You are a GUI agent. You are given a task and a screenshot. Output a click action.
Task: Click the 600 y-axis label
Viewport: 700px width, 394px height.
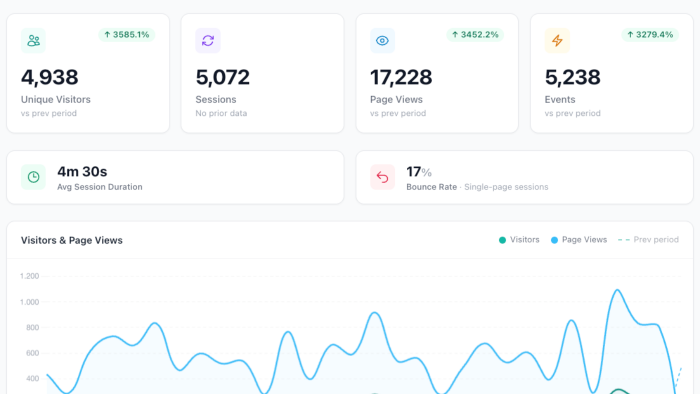[x=33, y=353]
